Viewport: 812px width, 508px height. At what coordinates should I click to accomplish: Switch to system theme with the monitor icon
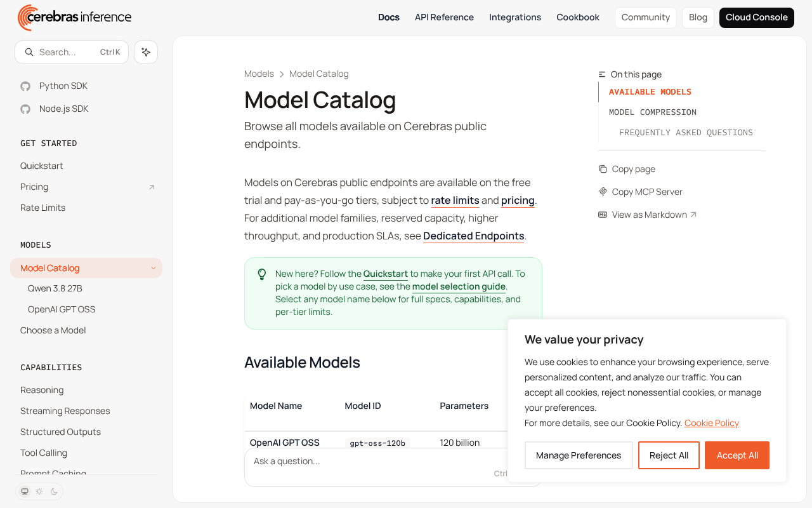25,491
